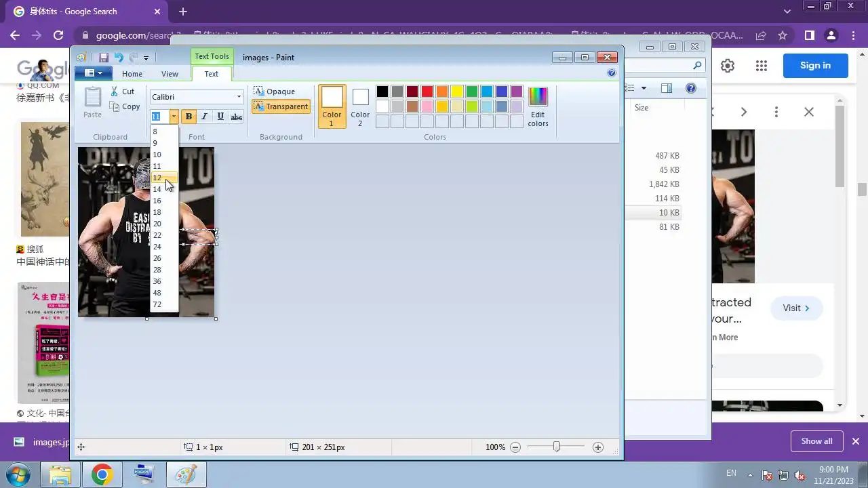Image resolution: width=868 pixels, height=488 pixels.
Task: Toggle Chrome side panel icon
Action: 809,35
